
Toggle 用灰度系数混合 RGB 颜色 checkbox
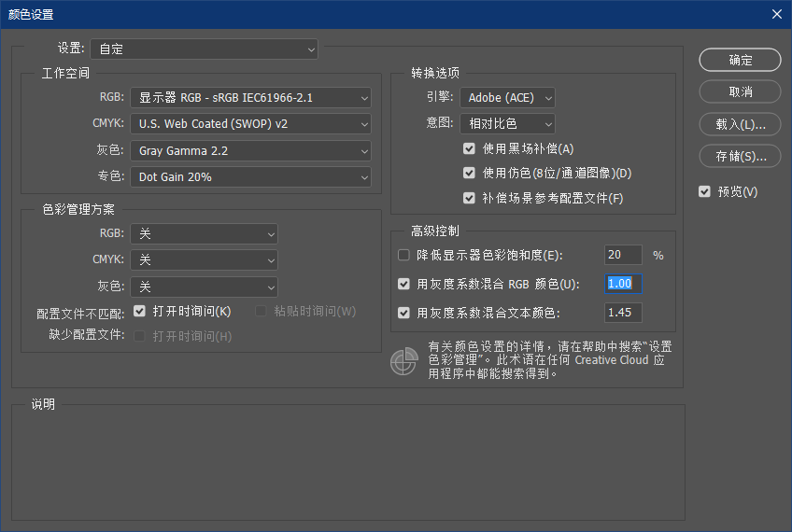404,284
